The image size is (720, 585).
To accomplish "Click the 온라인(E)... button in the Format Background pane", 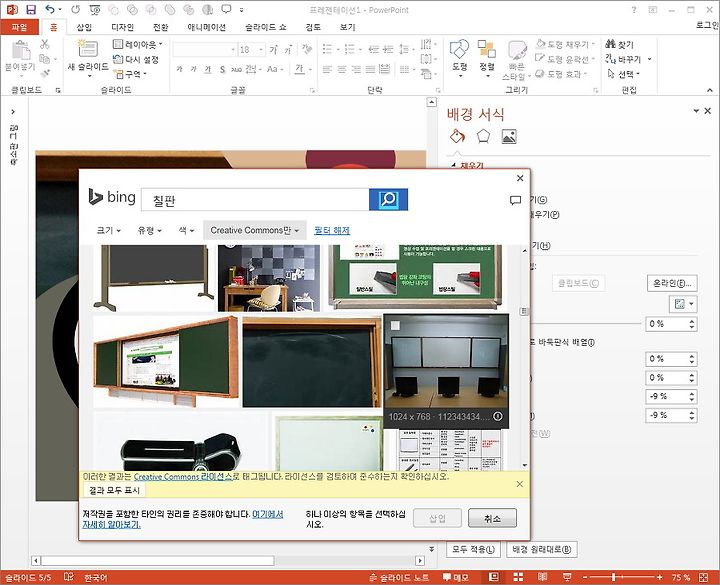I will (x=672, y=283).
